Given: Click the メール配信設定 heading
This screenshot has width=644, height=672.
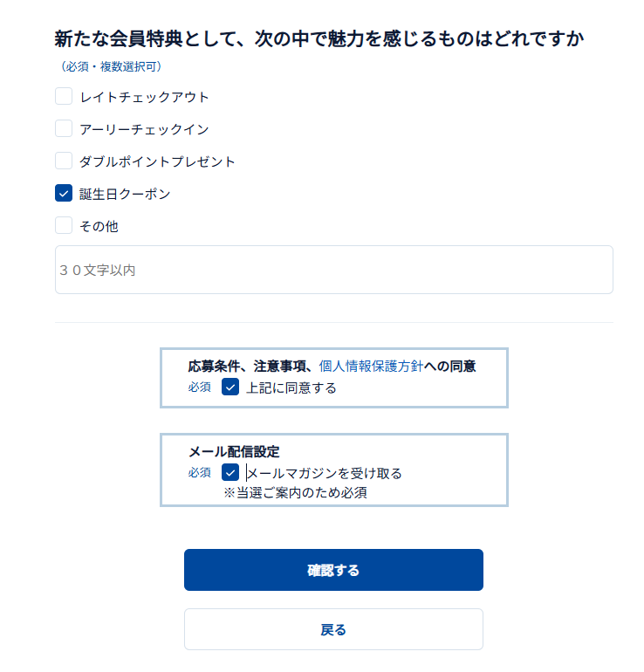Looking at the screenshot, I should click(234, 452).
